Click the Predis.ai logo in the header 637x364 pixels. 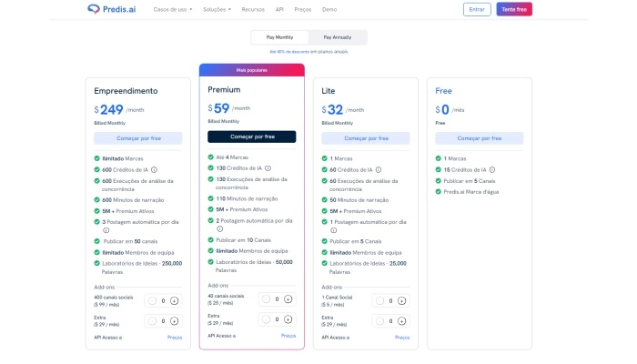[111, 9]
